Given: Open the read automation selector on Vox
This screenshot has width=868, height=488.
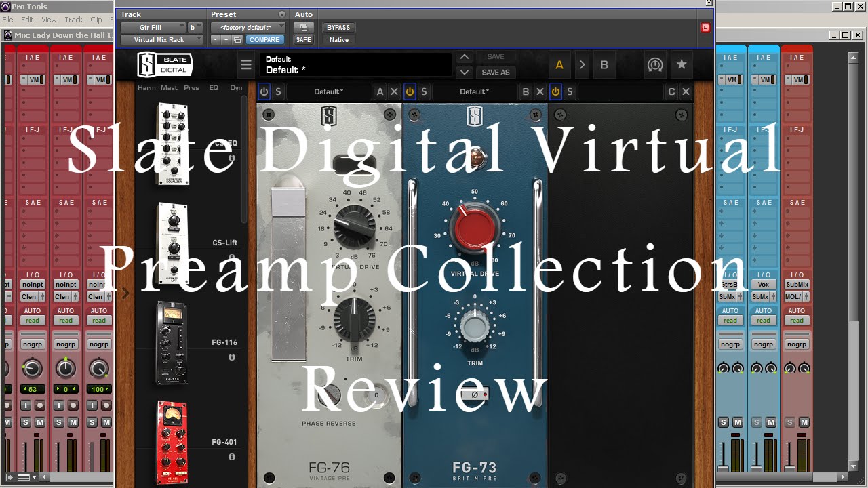Looking at the screenshot, I should click(764, 321).
